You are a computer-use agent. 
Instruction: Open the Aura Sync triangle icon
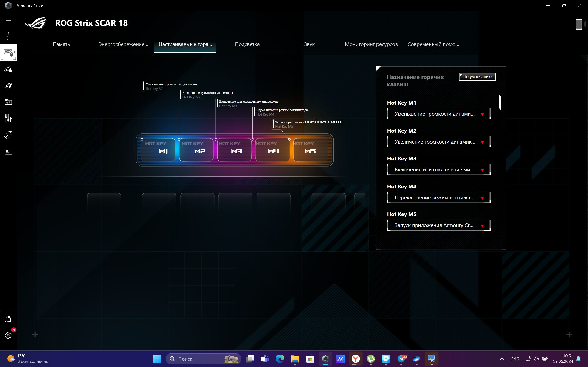pyautogui.click(x=8, y=69)
